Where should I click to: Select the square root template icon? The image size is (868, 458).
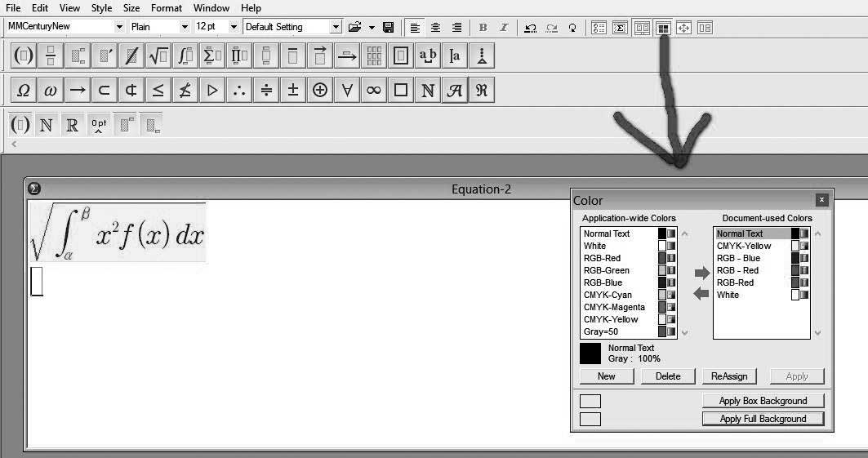(x=158, y=56)
